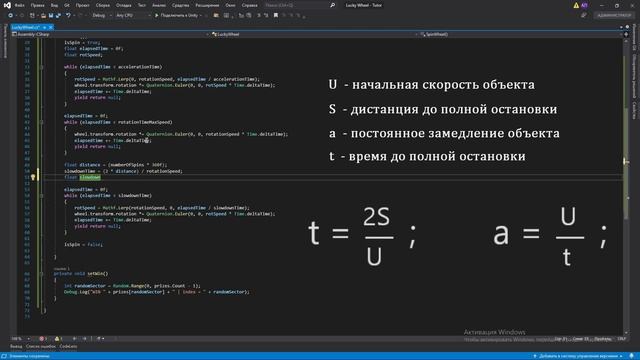640x360 pixels.
Task: Click the new project toolbar icon
Action: 32,16
